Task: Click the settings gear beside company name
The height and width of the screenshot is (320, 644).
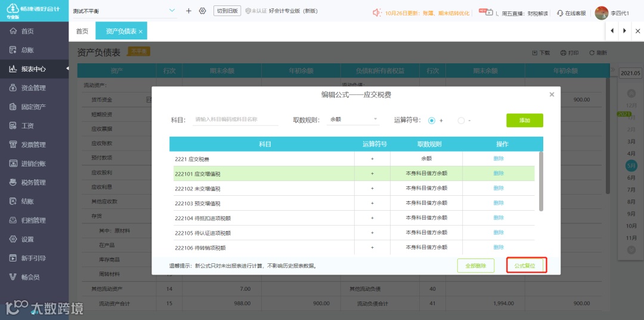Action: [202, 11]
